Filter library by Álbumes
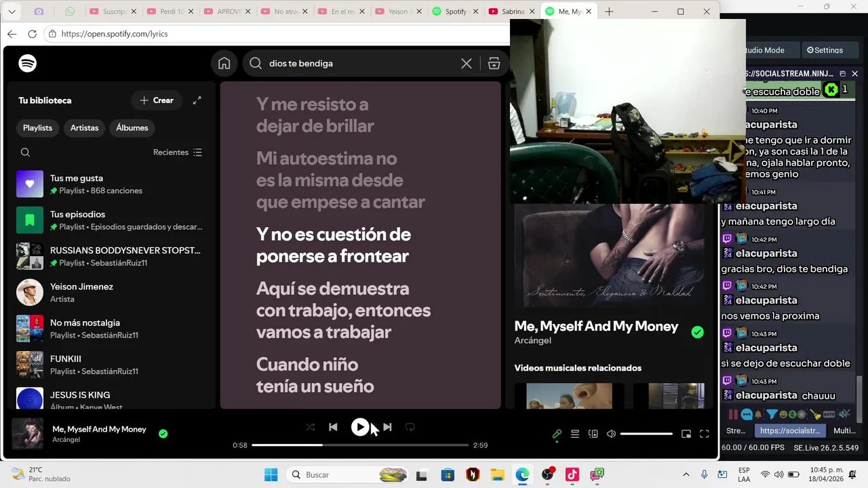Image resolution: width=868 pixels, height=488 pixels. coord(132,127)
